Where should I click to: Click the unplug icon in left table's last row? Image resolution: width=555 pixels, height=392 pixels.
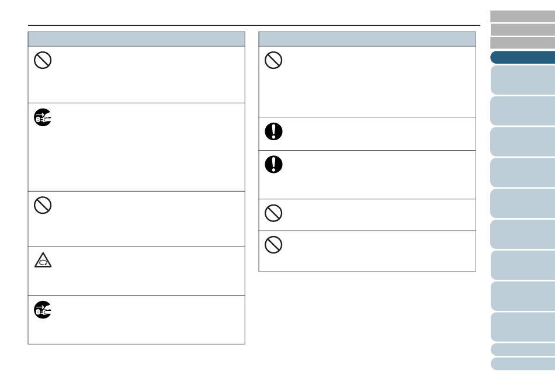43,310
